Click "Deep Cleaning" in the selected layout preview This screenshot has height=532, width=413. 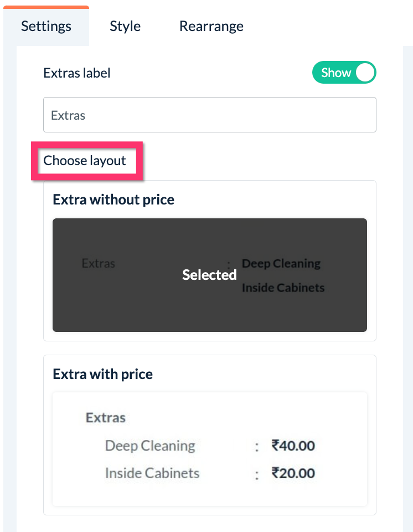(x=281, y=263)
